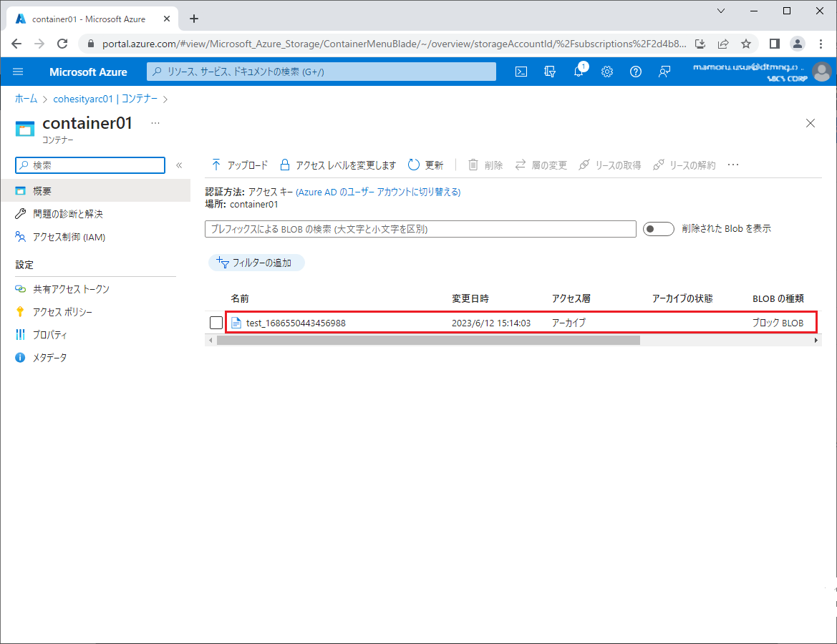
Task: Check the box for test_1686550443456988
Action: pyautogui.click(x=216, y=323)
